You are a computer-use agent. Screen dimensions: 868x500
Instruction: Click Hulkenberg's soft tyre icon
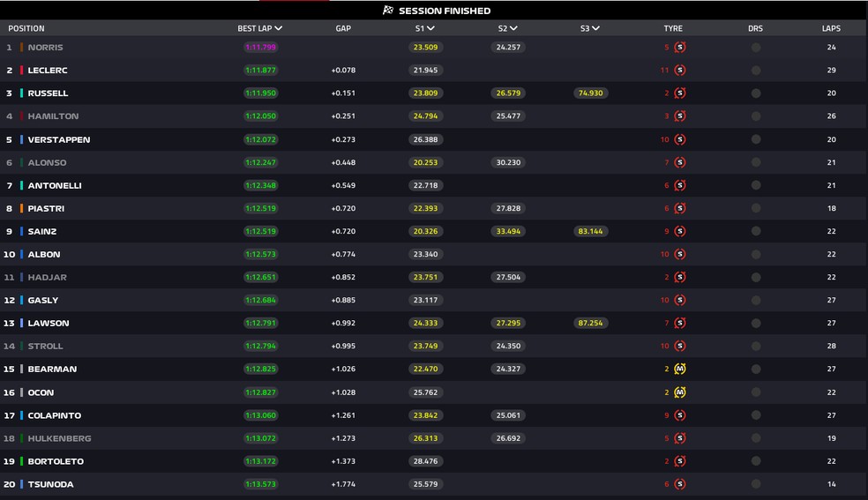pos(680,438)
